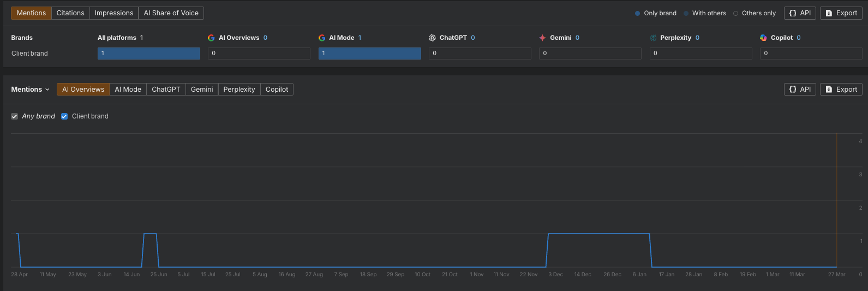
Task: Click the ChatGPT logo icon
Action: 432,38
